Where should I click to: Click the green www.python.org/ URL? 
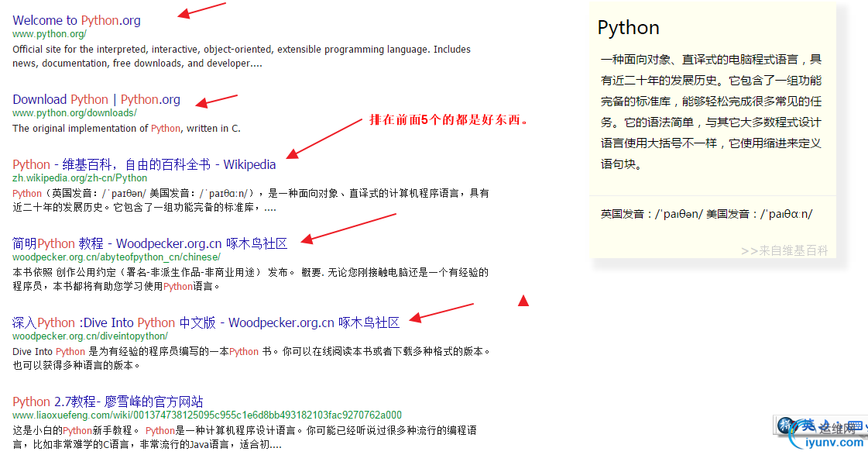50,34
